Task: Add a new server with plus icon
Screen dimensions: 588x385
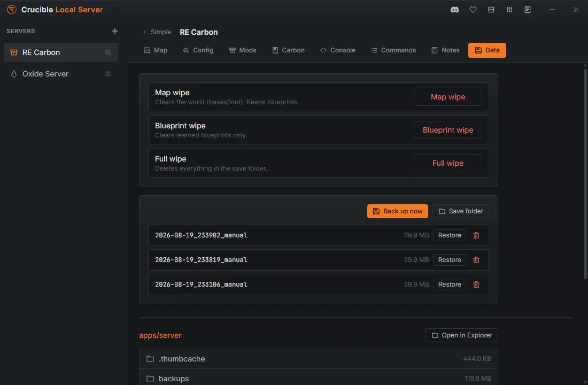Action: (x=115, y=31)
